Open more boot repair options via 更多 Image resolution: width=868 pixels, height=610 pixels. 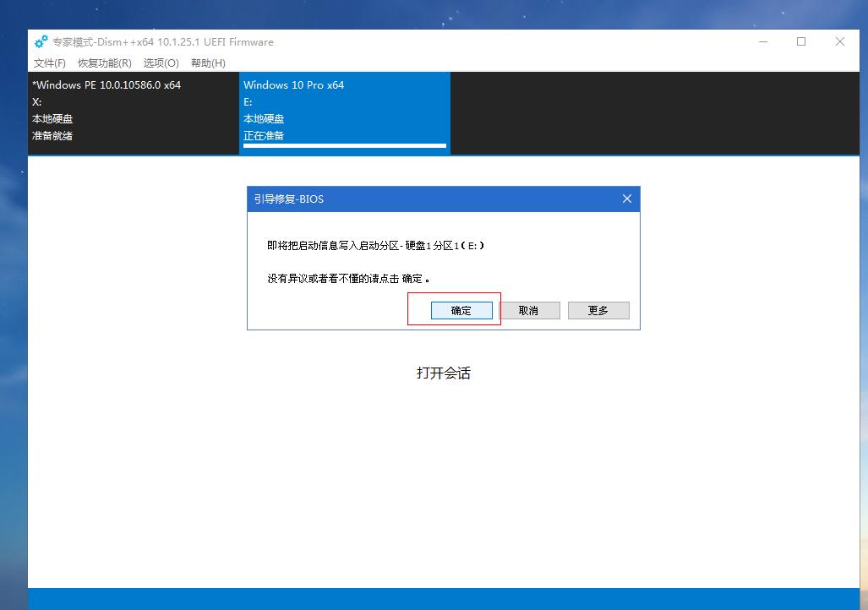[598, 310]
